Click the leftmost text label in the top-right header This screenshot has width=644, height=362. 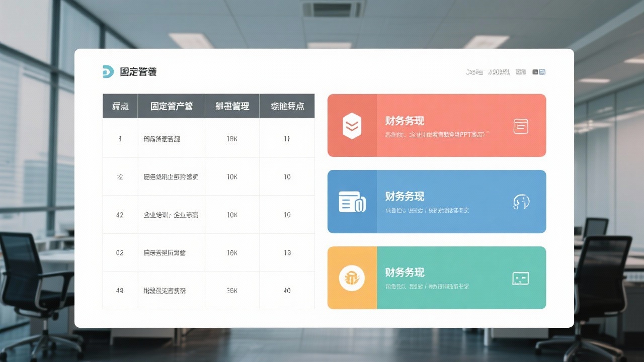click(x=473, y=71)
